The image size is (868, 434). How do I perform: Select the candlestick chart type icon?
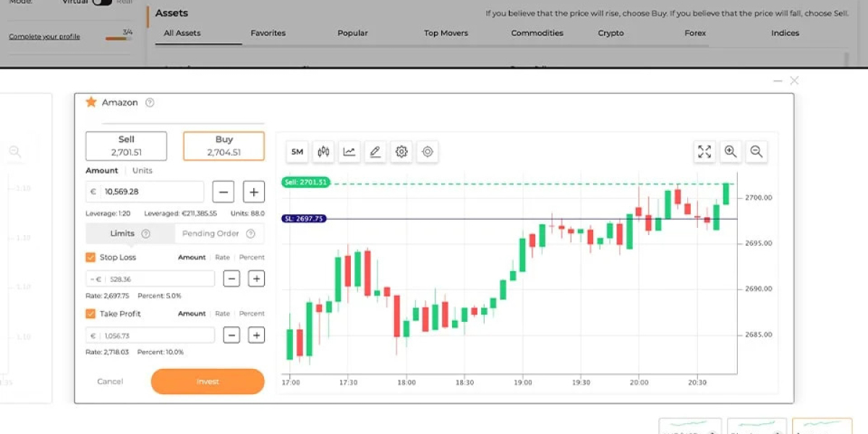coord(323,152)
